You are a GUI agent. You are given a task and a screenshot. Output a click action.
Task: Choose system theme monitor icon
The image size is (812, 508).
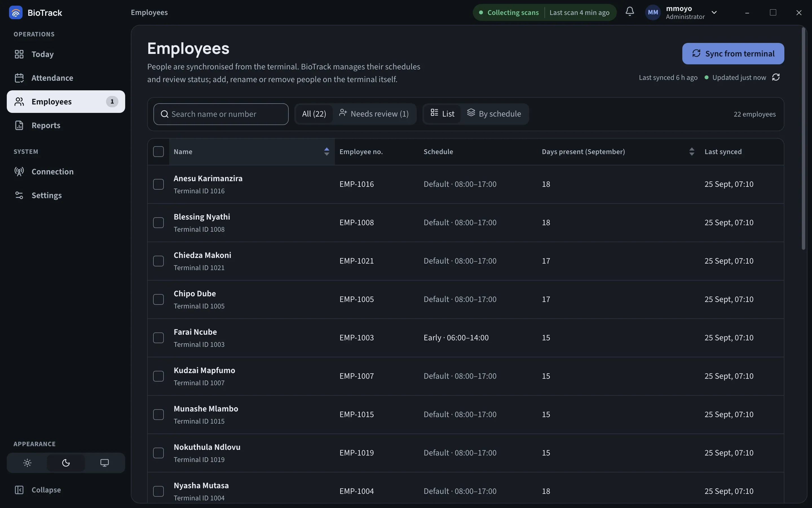click(104, 463)
